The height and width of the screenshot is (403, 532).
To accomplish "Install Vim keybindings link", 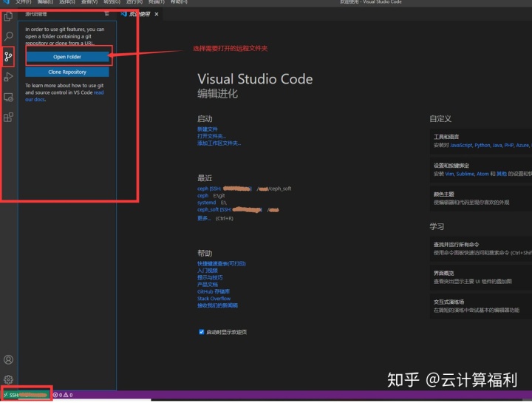I will click(x=449, y=174).
